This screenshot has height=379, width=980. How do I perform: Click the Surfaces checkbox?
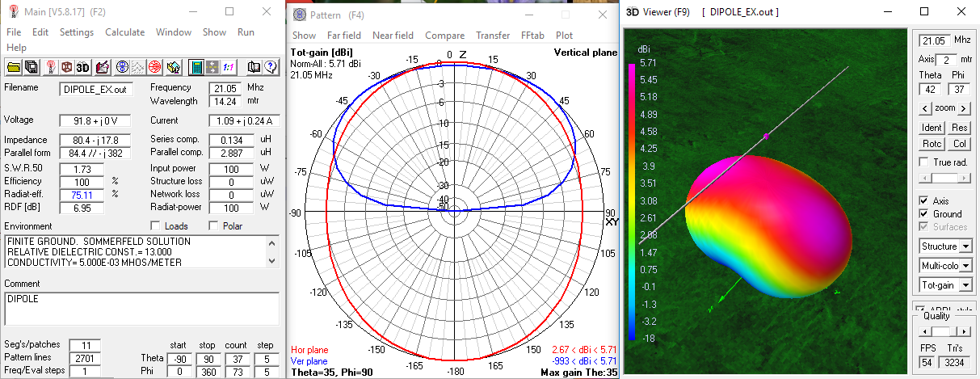[924, 227]
